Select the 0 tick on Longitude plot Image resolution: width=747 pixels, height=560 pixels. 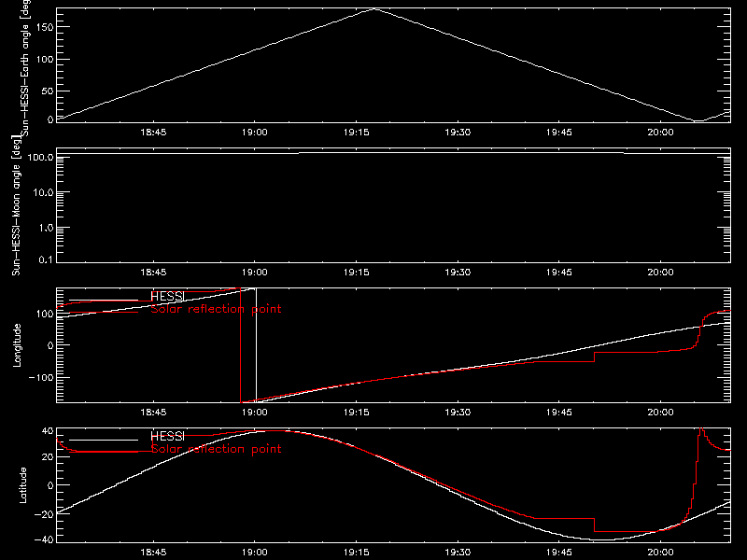50,345
